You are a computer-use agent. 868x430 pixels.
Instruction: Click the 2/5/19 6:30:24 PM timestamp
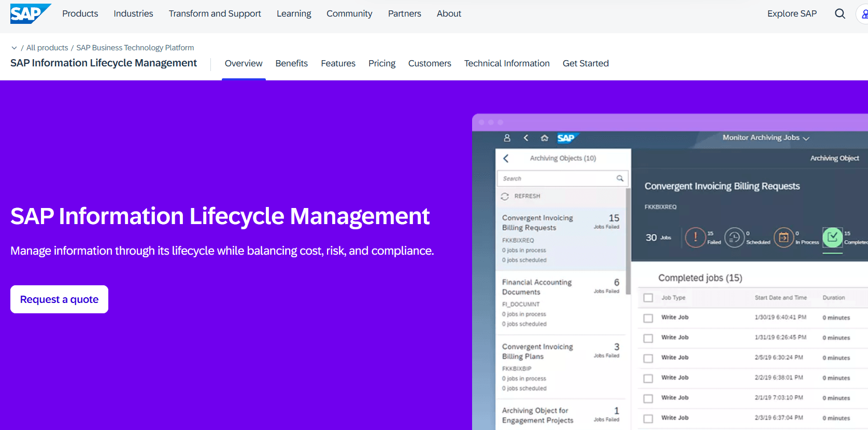pyautogui.click(x=779, y=357)
